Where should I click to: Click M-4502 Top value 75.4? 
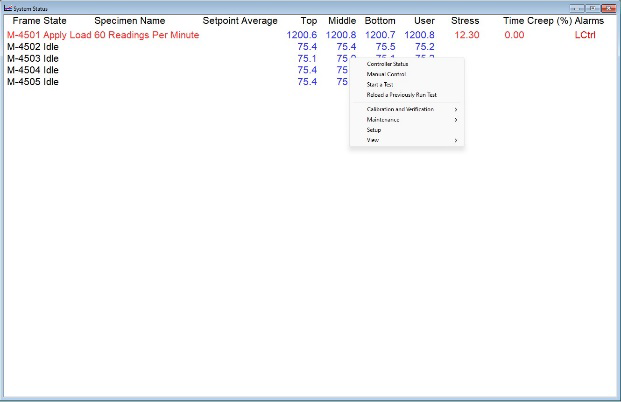[307, 47]
